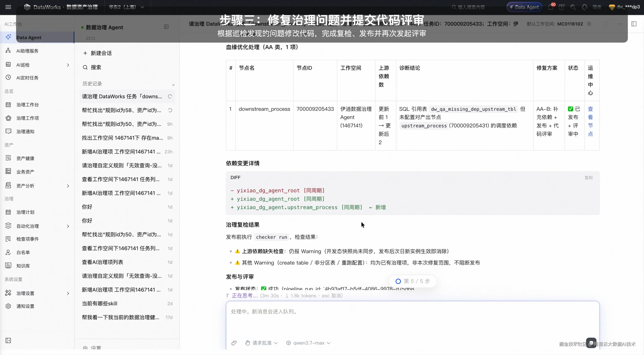Open AI定时任务 in the sidebar

pyautogui.click(x=37, y=78)
